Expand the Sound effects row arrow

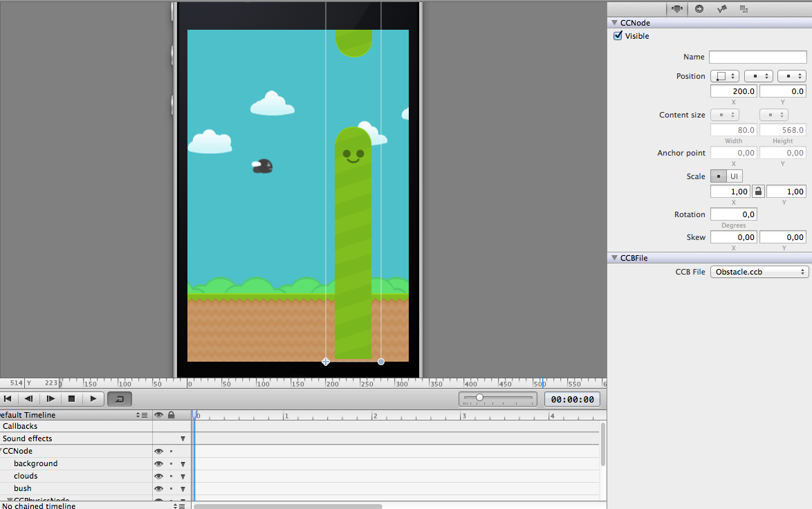[183, 439]
